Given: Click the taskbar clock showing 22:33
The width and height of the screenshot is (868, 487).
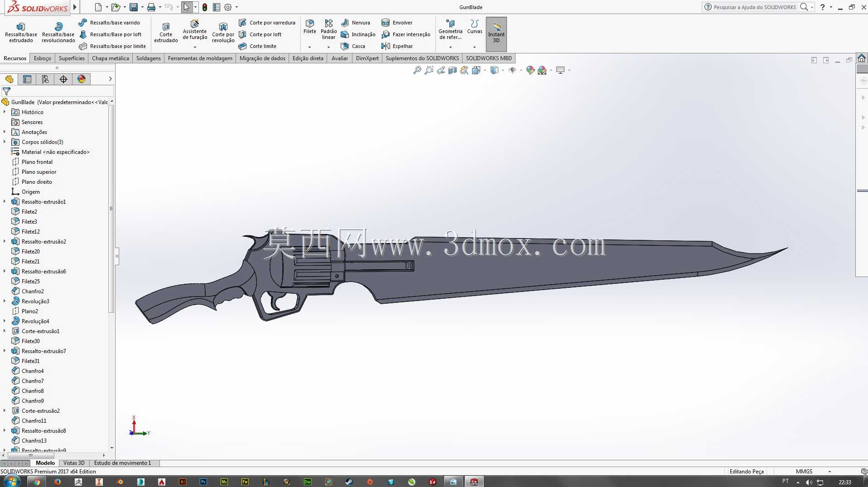Looking at the screenshot, I should pyautogui.click(x=845, y=482).
